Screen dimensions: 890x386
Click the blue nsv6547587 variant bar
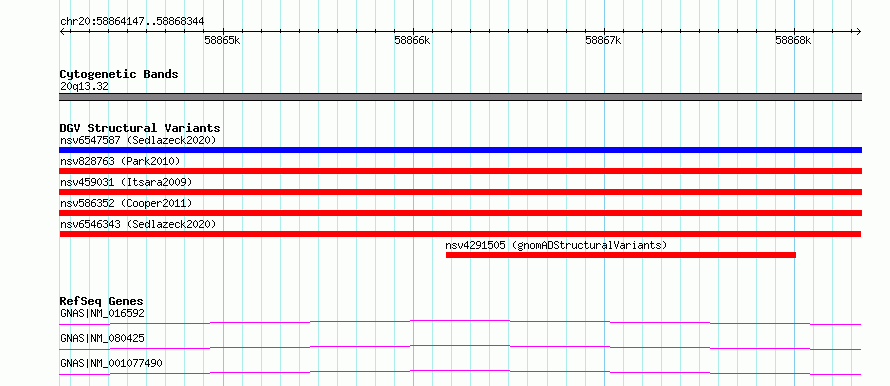[460, 150]
